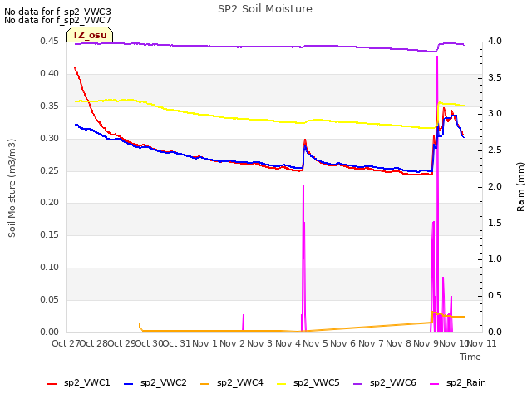Viewport: 532px width, 399px height.
Task: Click the Soil Moisture (m3/m3) axis label
Action: tap(12, 188)
